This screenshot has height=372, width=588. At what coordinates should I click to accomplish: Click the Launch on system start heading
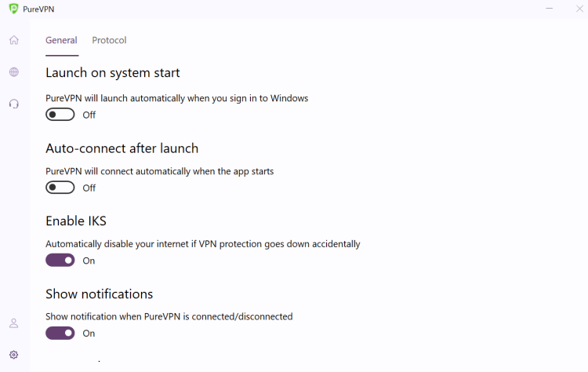click(x=113, y=73)
